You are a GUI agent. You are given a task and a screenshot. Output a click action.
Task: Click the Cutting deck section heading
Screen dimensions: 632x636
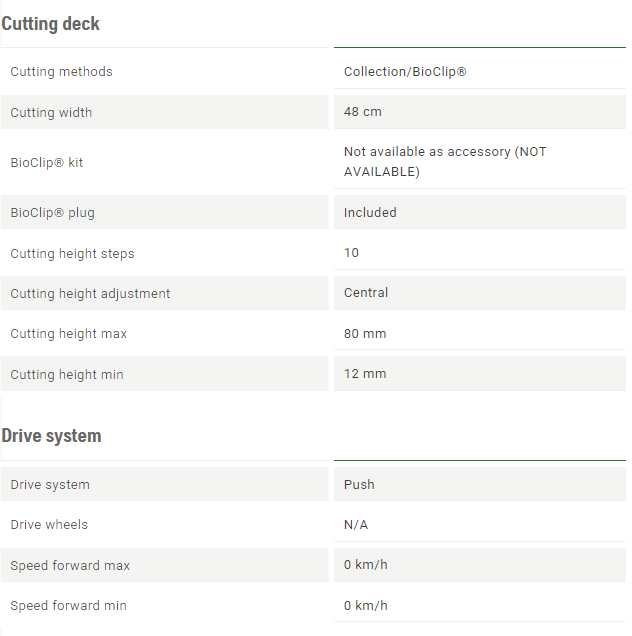[50, 24]
